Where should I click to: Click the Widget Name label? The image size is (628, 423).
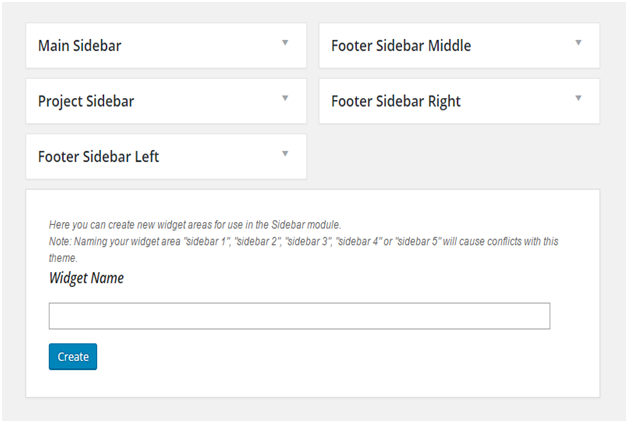(86, 278)
